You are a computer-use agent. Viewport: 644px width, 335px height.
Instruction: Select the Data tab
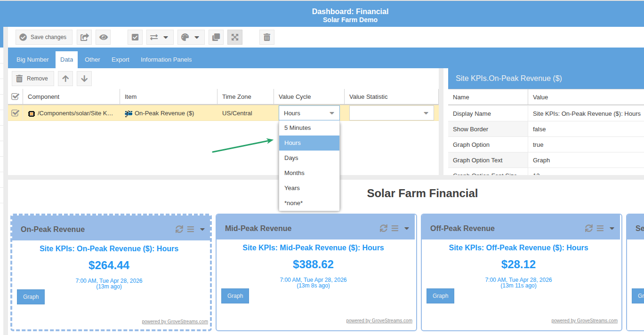66,60
